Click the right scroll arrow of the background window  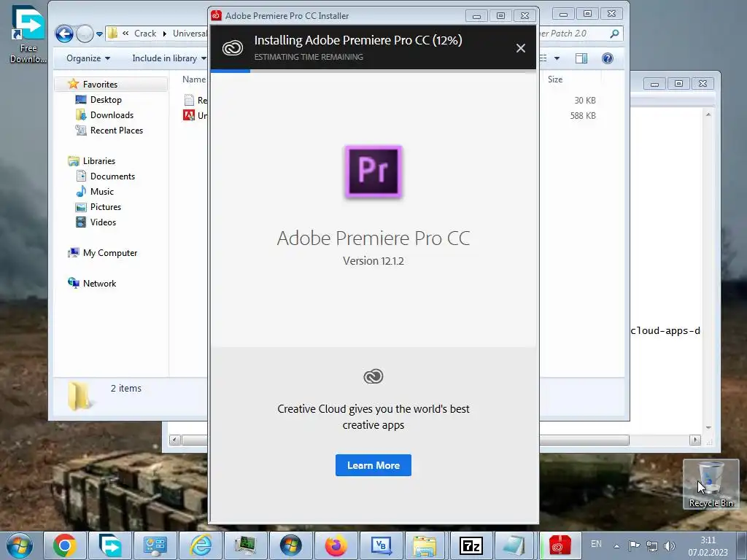(695, 440)
